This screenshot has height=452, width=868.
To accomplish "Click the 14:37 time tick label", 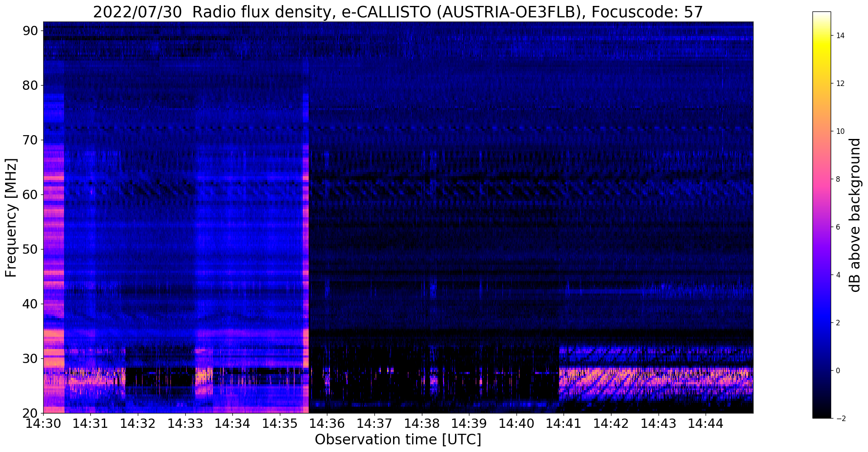I will (374, 423).
